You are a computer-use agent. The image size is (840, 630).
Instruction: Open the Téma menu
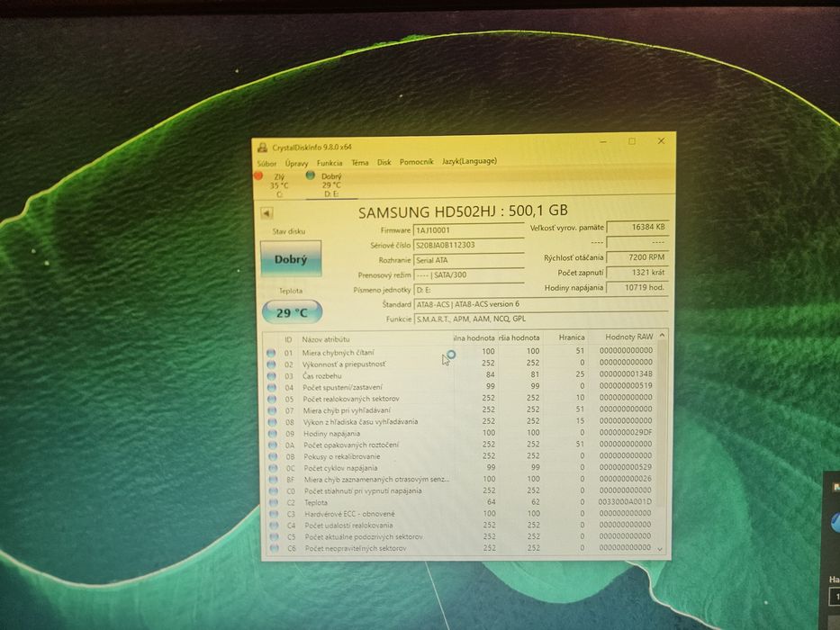coord(359,162)
